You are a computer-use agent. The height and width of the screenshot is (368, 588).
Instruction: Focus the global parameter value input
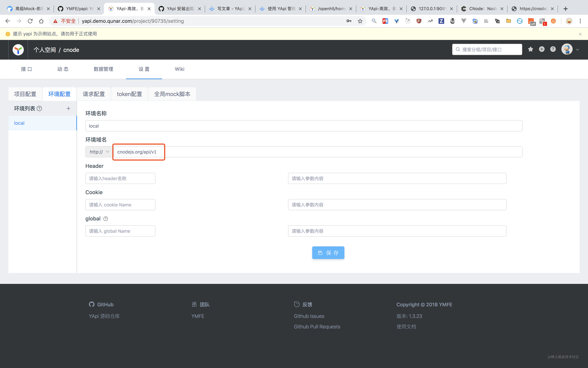click(x=397, y=231)
